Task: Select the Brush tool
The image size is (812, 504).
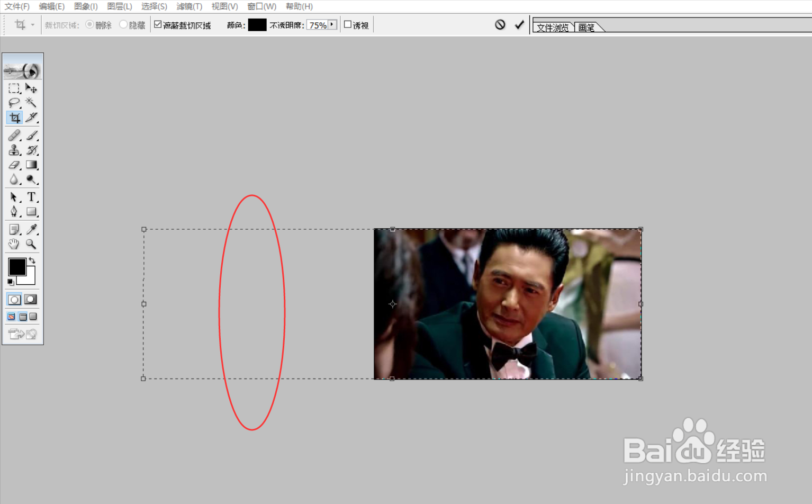Action: (31, 136)
